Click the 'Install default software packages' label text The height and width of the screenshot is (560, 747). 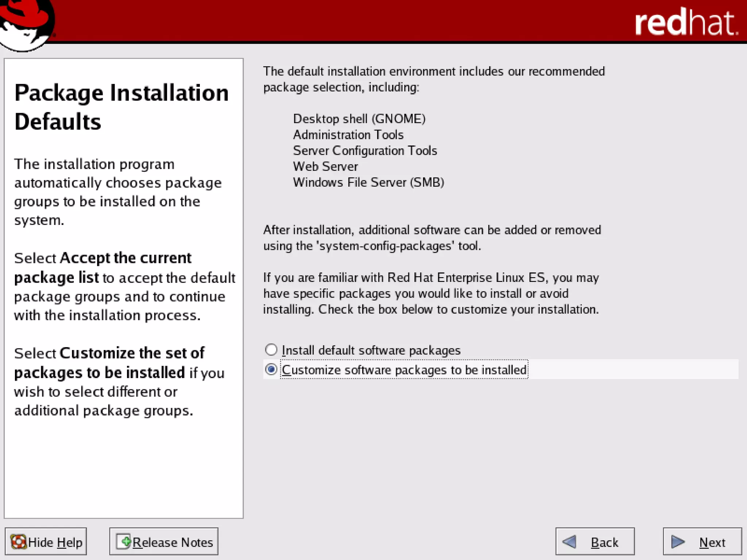[371, 350]
